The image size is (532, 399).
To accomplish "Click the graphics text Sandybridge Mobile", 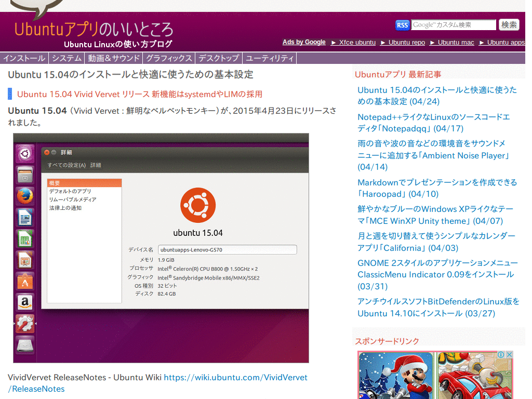I will [208, 278].
